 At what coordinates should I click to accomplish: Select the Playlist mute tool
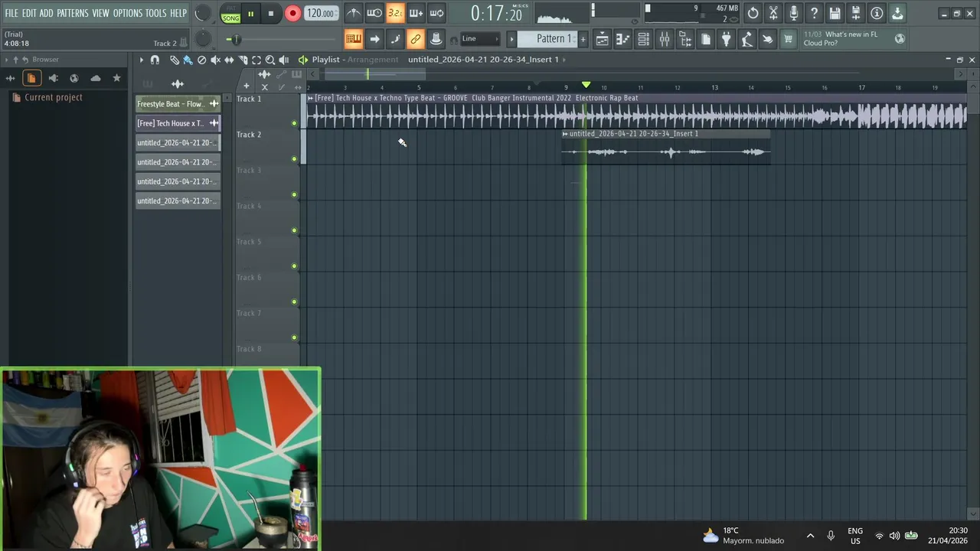pyautogui.click(x=215, y=60)
